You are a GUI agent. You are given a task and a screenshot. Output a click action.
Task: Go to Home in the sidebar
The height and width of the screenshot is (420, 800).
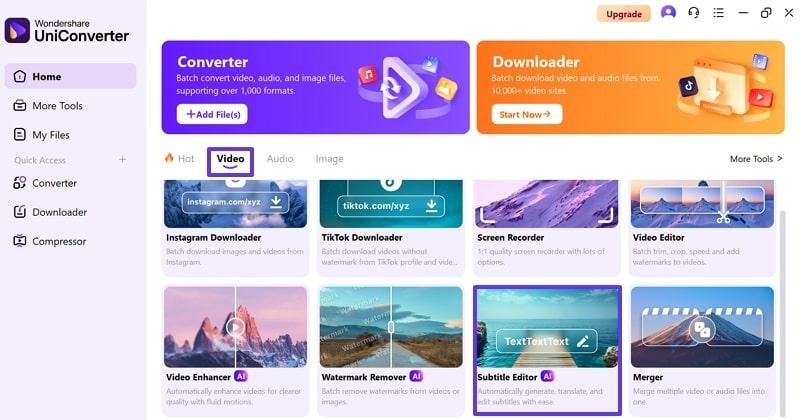pyautogui.click(x=70, y=77)
